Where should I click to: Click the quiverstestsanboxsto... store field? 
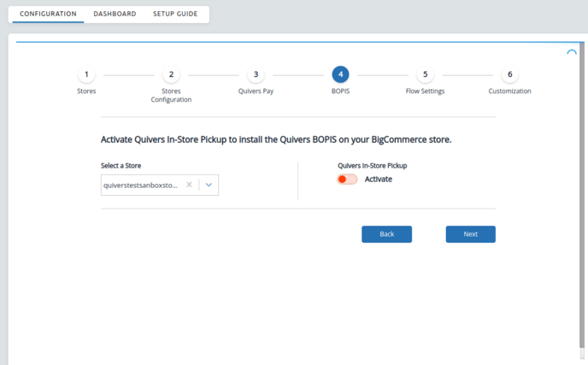(x=160, y=185)
